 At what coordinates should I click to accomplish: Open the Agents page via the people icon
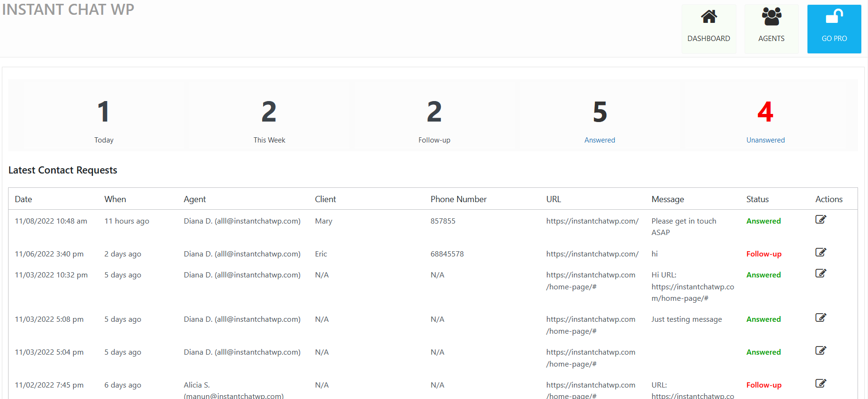pos(771,17)
